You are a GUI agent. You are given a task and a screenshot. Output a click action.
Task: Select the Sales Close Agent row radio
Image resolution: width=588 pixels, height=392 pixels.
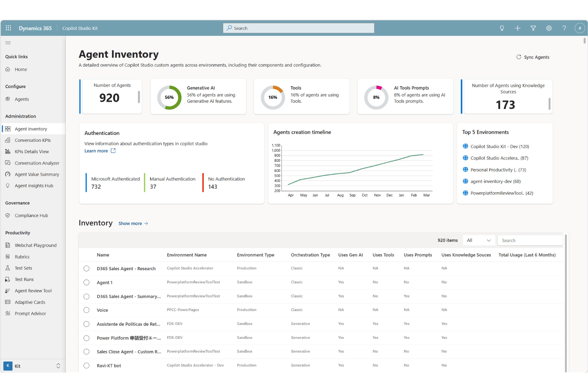point(86,352)
